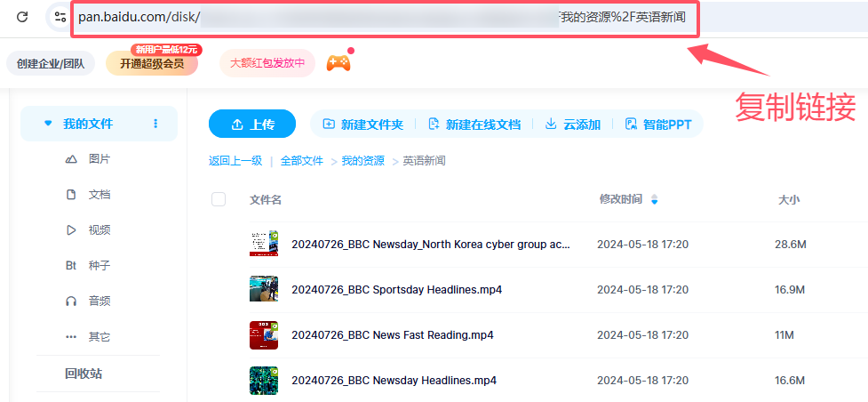This screenshot has height=402, width=868.
Task: Open the 音频 sidebar item
Action: [100, 301]
